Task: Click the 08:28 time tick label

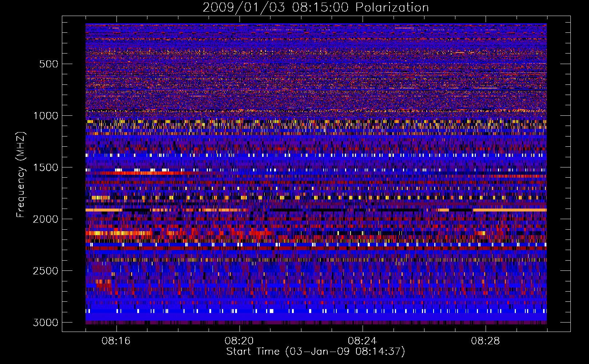Action: click(x=485, y=341)
